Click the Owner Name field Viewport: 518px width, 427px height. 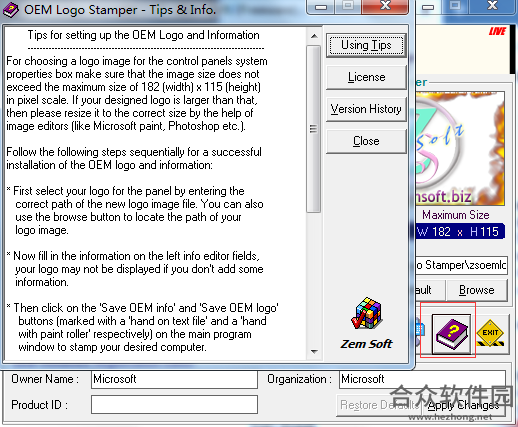click(174, 379)
